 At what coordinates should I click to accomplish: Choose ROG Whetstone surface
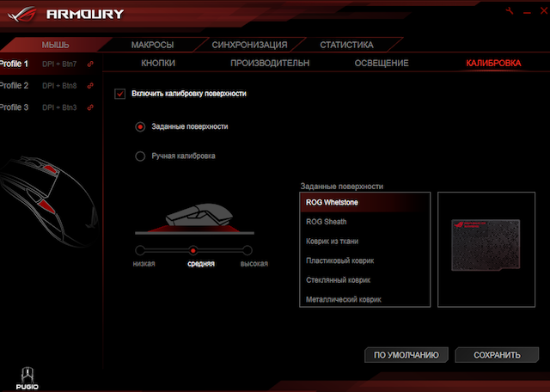[x=364, y=203]
